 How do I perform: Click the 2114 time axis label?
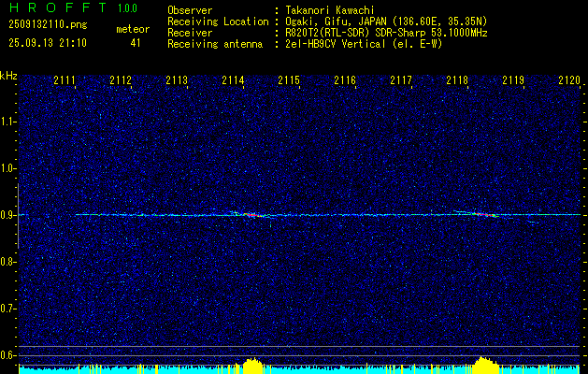(x=233, y=80)
